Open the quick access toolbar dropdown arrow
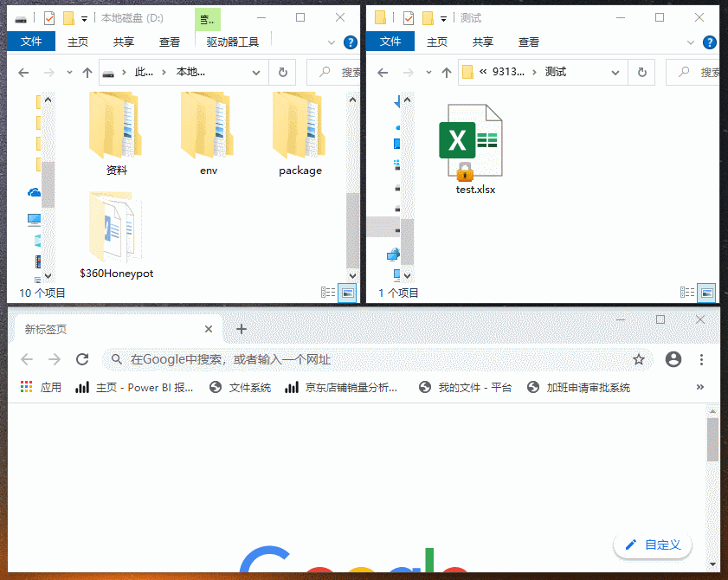This screenshot has width=728, height=580. click(84, 16)
